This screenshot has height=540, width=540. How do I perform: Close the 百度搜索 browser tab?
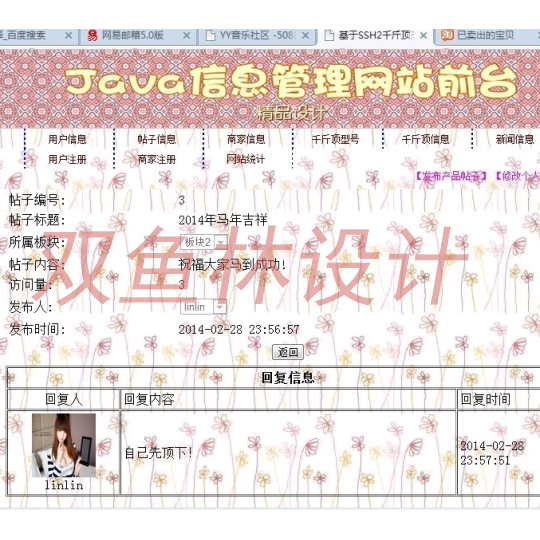coord(69,35)
